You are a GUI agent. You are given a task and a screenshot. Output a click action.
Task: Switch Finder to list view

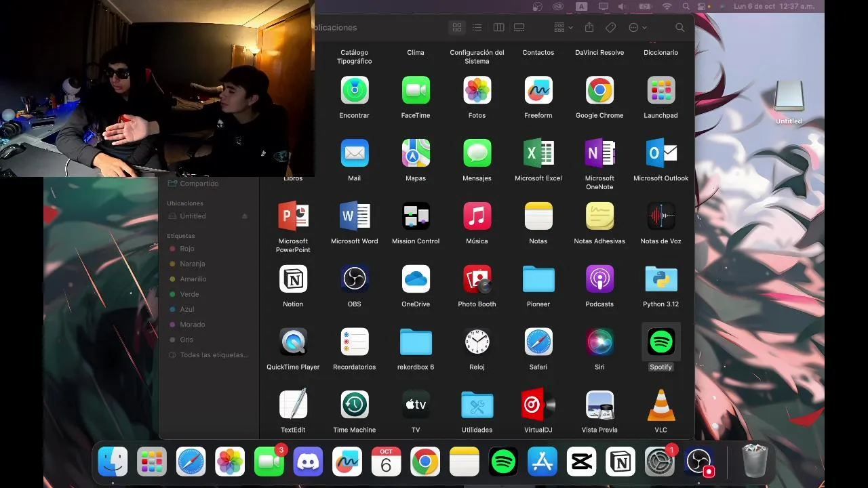click(x=477, y=28)
